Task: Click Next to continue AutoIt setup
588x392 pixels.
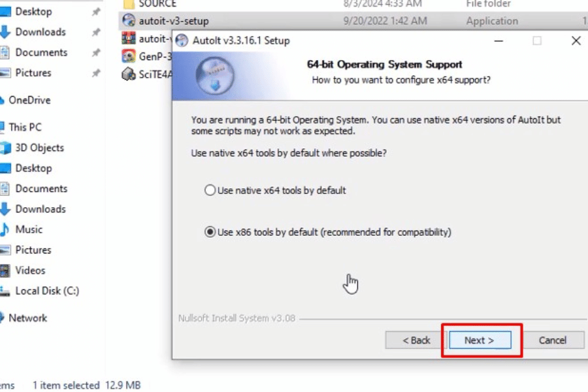Action: pyautogui.click(x=480, y=340)
